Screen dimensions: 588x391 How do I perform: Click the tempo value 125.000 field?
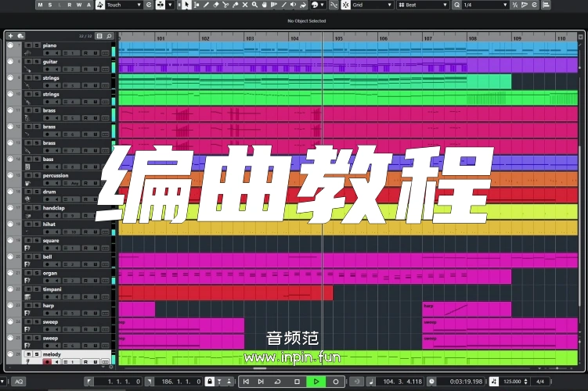coord(512,382)
